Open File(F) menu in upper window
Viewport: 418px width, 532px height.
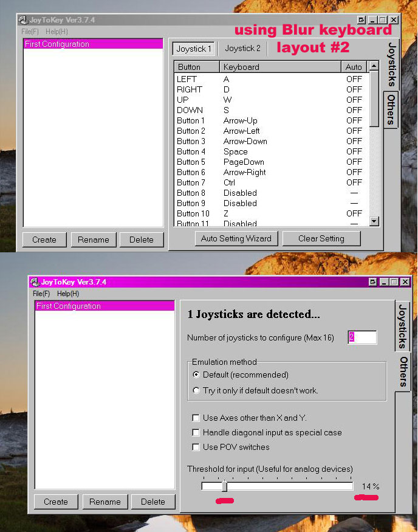click(30, 32)
